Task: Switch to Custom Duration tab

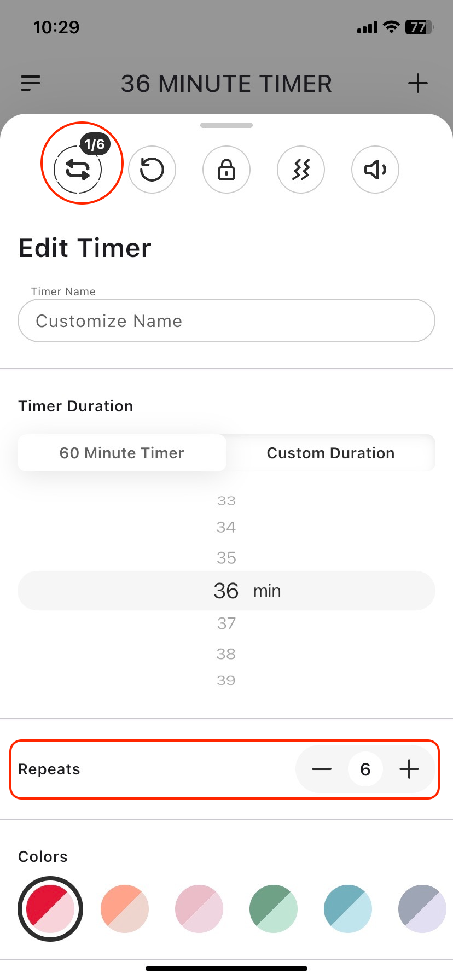Action: 330,453
